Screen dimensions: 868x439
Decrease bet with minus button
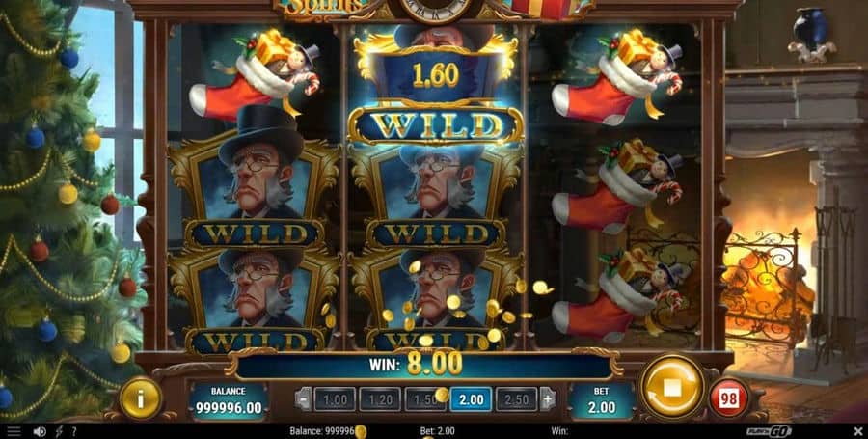(303, 399)
